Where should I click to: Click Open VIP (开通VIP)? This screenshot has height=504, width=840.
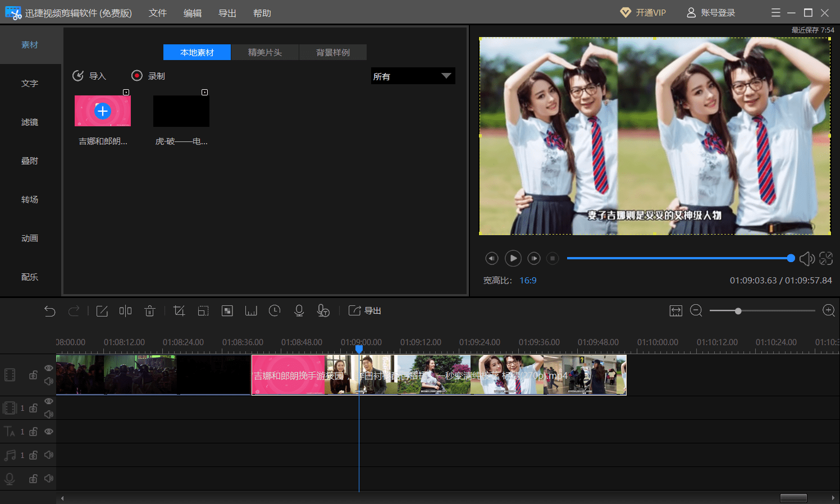pyautogui.click(x=643, y=12)
